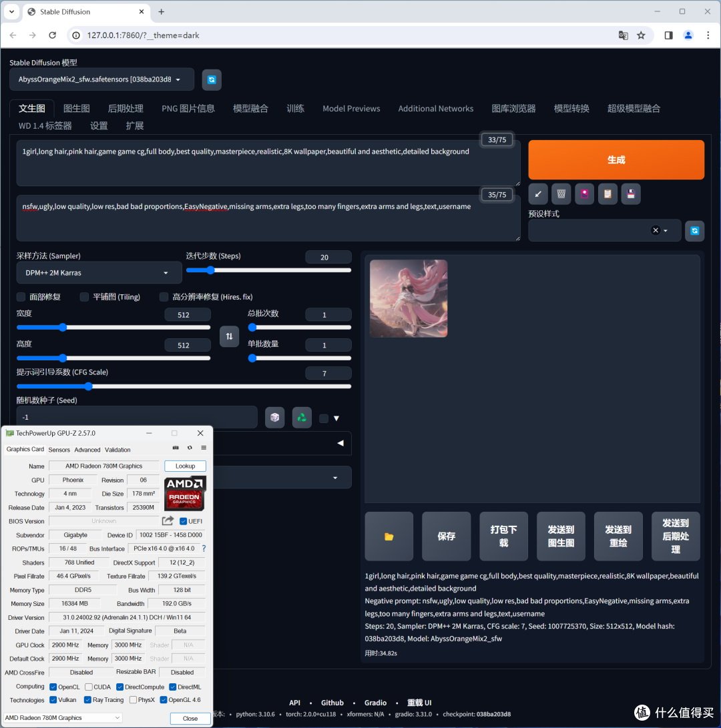Toggle the Ray Tracing checkbox in GPU-Z
Screen dimensions: 721x728
tap(87, 700)
